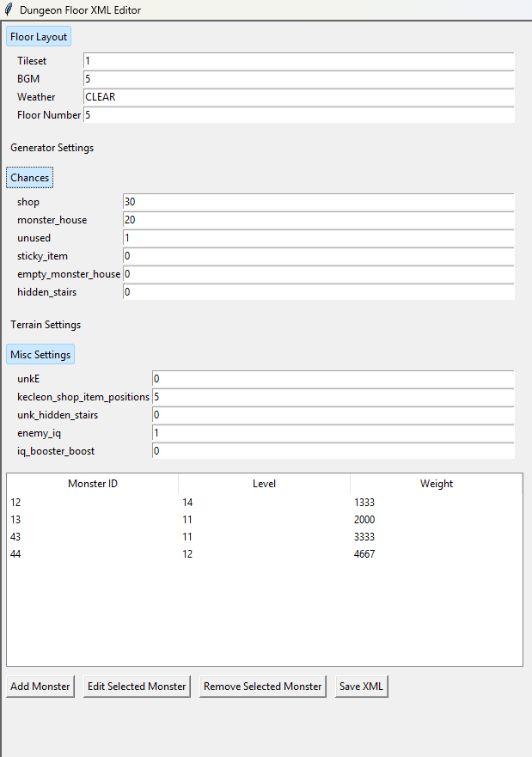Select the enemy_iq input field
Screen dimensions: 532x757
pos(333,433)
